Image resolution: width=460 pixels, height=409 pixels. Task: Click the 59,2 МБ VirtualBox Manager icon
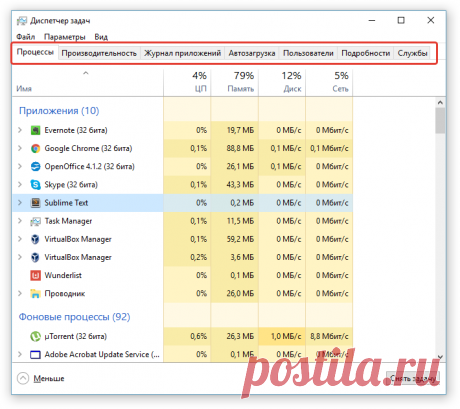pyautogui.click(x=35, y=239)
